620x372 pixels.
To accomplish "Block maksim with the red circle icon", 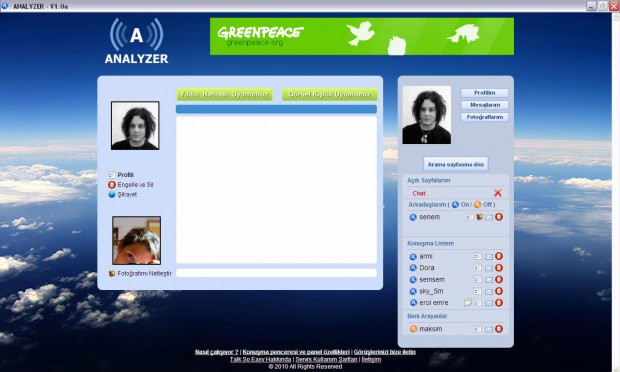I will 499,329.
